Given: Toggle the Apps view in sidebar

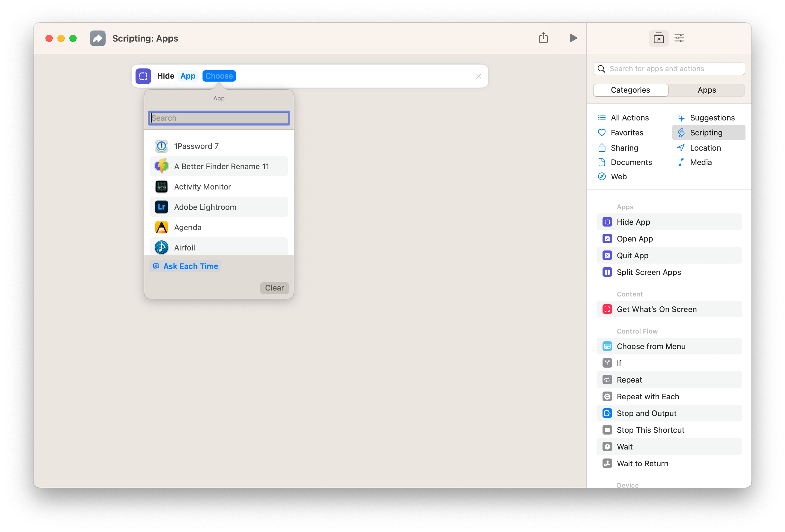Looking at the screenshot, I should pyautogui.click(x=707, y=90).
